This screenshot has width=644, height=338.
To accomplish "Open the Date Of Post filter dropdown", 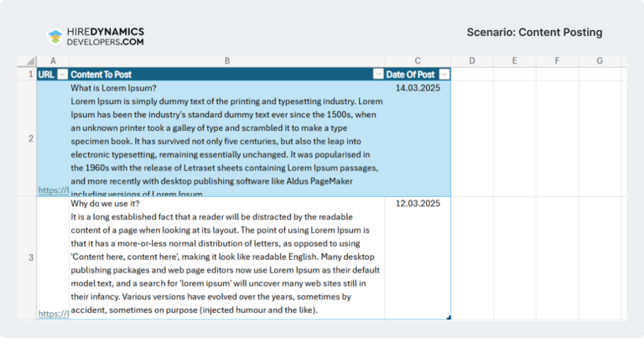I will [x=444, y=75].
